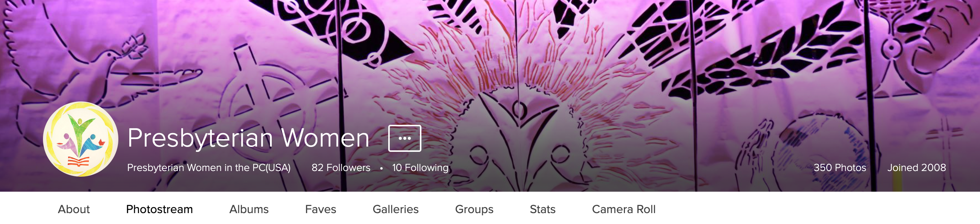View the Groups tab
Viewport: 980px width, 224px height.
coord(474,209)
